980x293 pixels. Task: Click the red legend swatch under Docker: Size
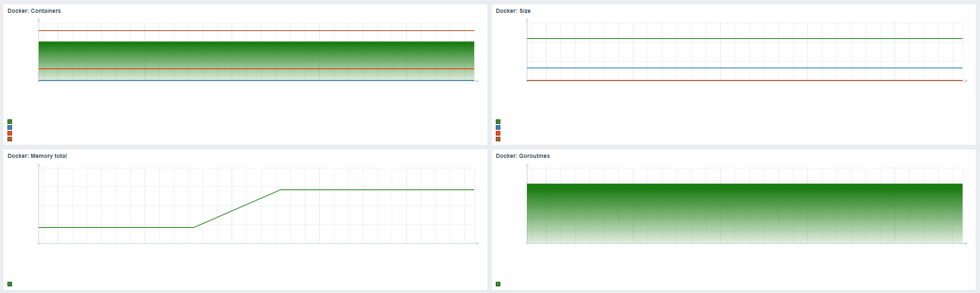tap(498, 133)
